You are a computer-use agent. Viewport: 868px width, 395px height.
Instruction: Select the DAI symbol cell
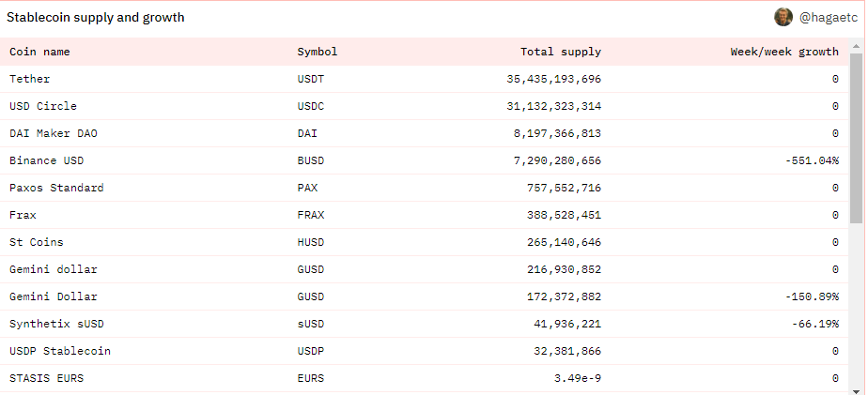307,133
